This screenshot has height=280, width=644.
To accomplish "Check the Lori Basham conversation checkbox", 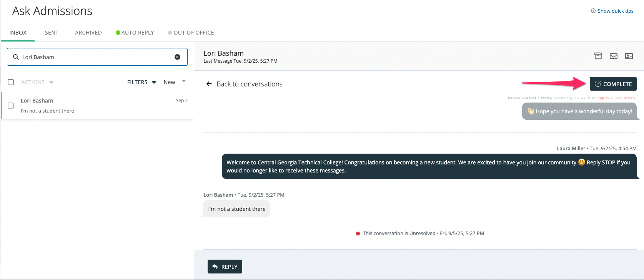I will [x=11, y=106].
